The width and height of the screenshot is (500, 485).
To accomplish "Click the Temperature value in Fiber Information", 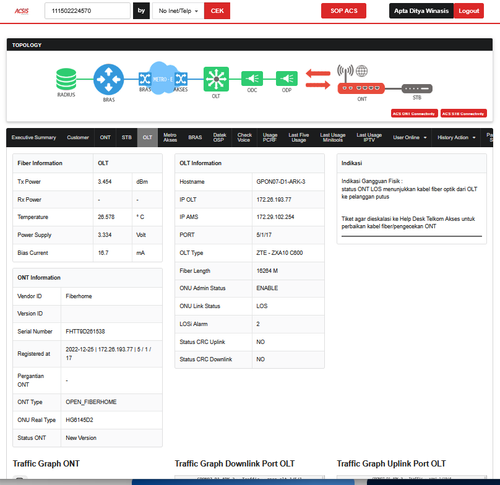I will pyautogui.click(x=106, y=217).
